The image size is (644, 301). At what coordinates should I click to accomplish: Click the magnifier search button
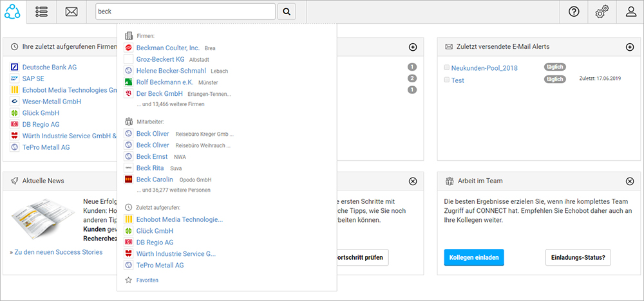pyautogui.click(x=287, y=12)
